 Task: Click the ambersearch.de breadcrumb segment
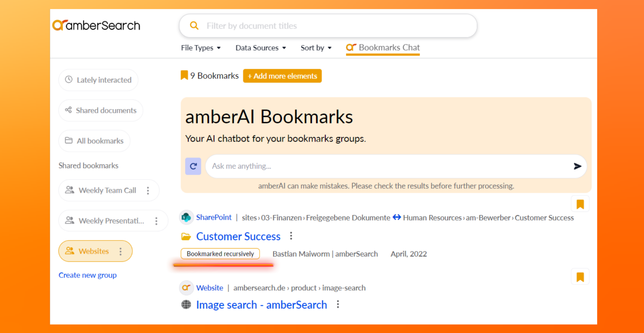pyautogui.click(x=259, y=288)
